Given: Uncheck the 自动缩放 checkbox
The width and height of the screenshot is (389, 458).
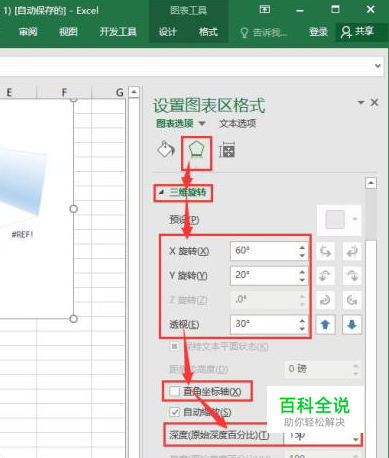Looking at the screenshot, I should pos(174,412).
